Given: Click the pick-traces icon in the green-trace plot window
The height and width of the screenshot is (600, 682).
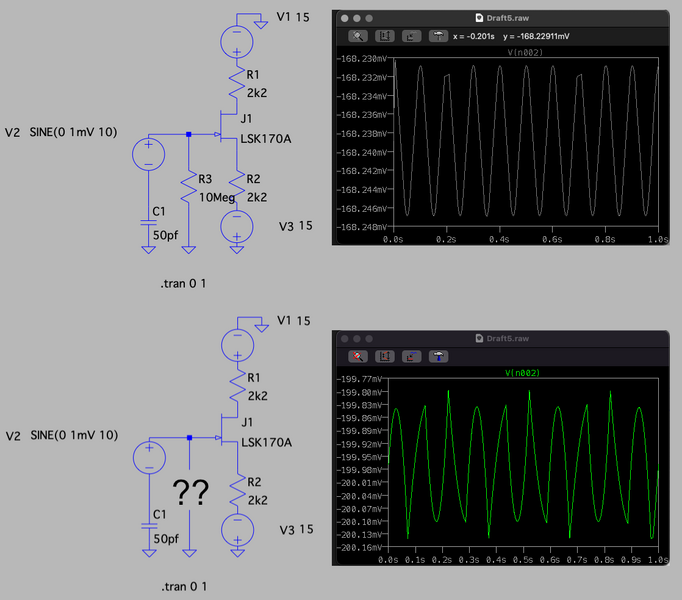Looking at the screenshot, I should tap(411, 357).
